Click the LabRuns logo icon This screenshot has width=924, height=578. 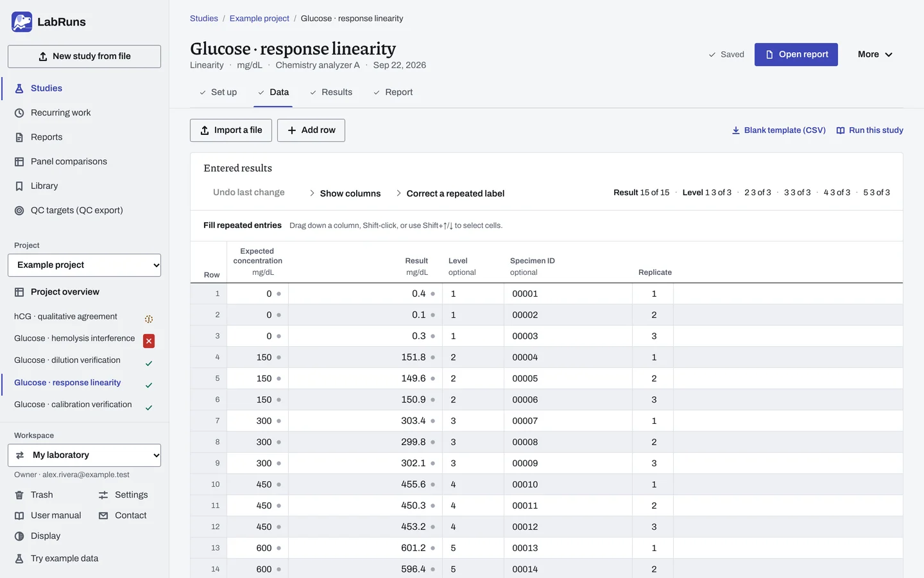22,22
